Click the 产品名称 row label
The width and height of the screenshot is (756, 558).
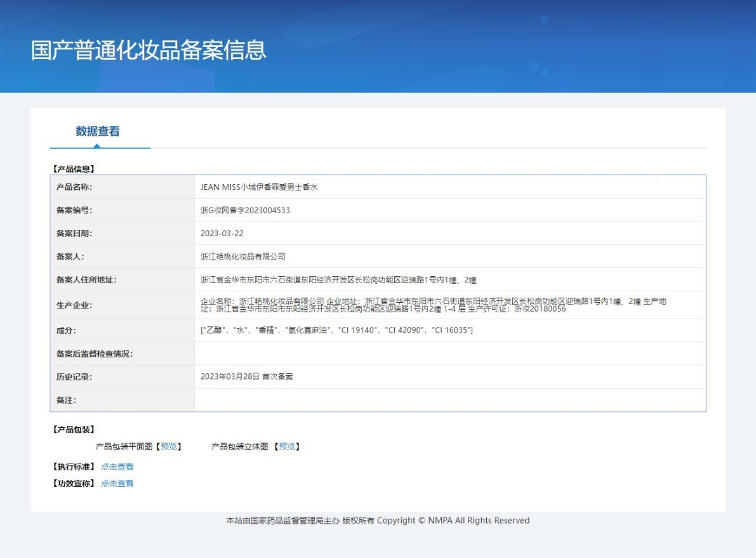click(74, 187)
